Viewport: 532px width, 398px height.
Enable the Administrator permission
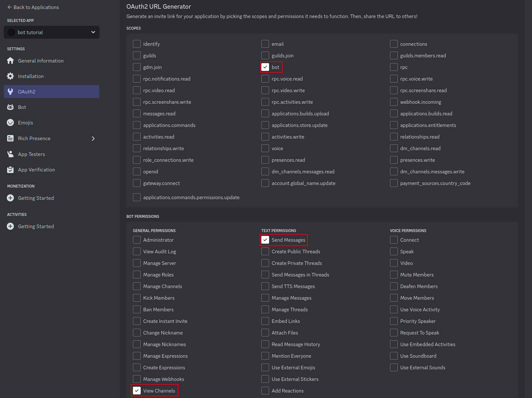(x=137, y=240)
